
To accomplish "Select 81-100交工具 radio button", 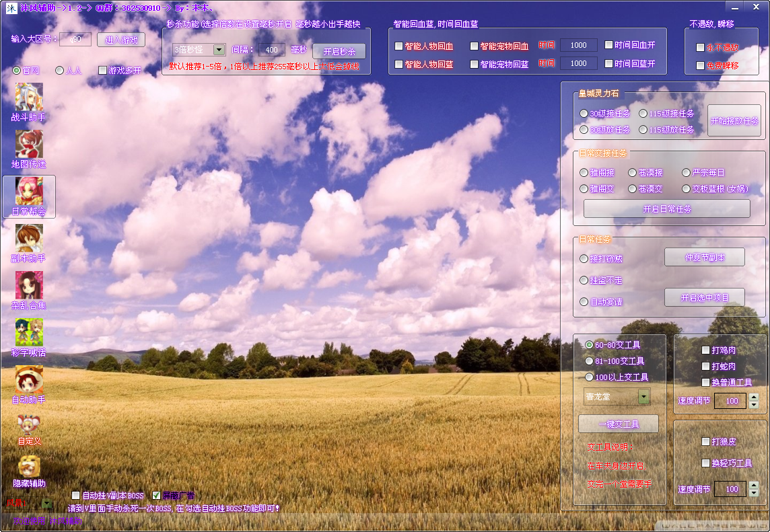I will click(x=589, y=361).
